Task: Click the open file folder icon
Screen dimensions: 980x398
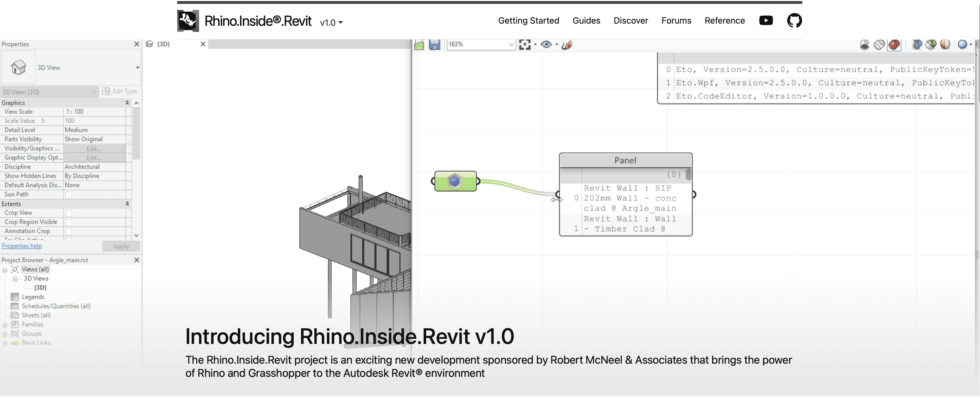Action: [419, 44]
